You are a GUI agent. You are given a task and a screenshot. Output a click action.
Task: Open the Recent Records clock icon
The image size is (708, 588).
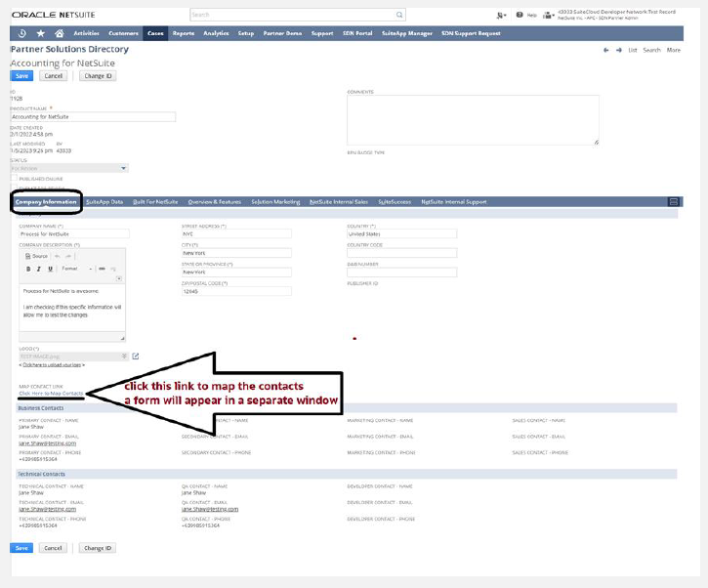coord(21,33)
